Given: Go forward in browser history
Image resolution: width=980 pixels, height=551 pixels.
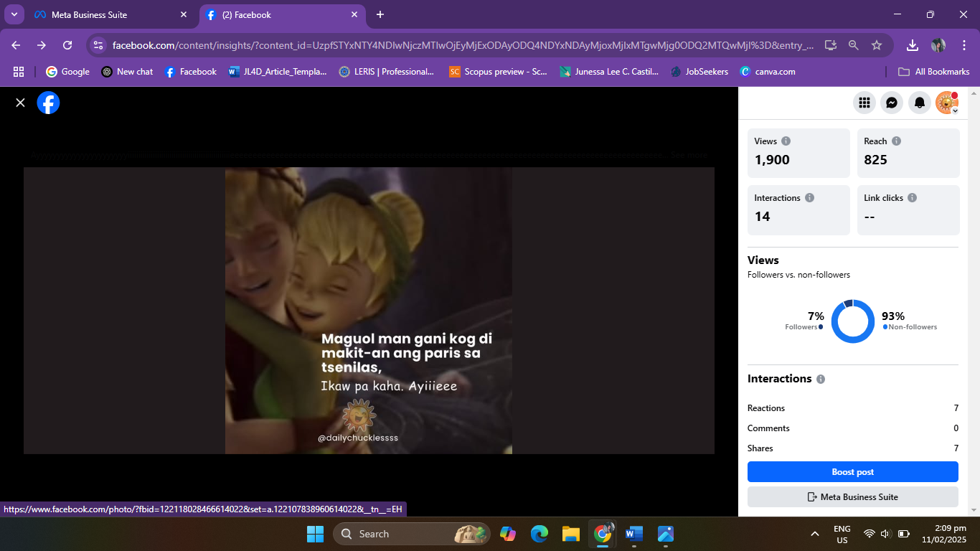Looking at the screenshot, I should (x=42, y=45).
